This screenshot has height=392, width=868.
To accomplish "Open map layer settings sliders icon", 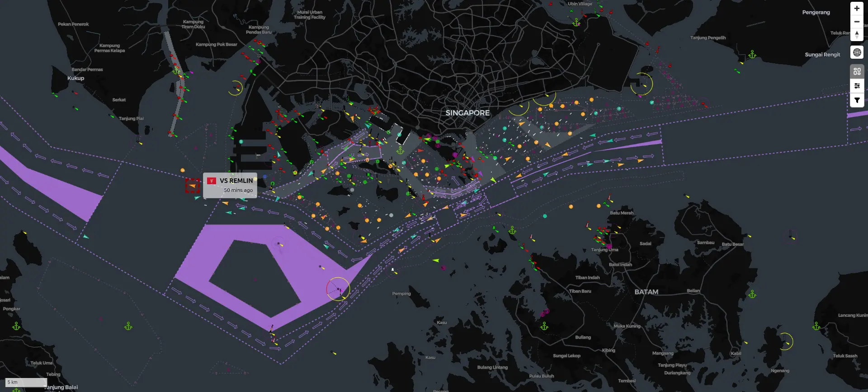I will point(857,86).
